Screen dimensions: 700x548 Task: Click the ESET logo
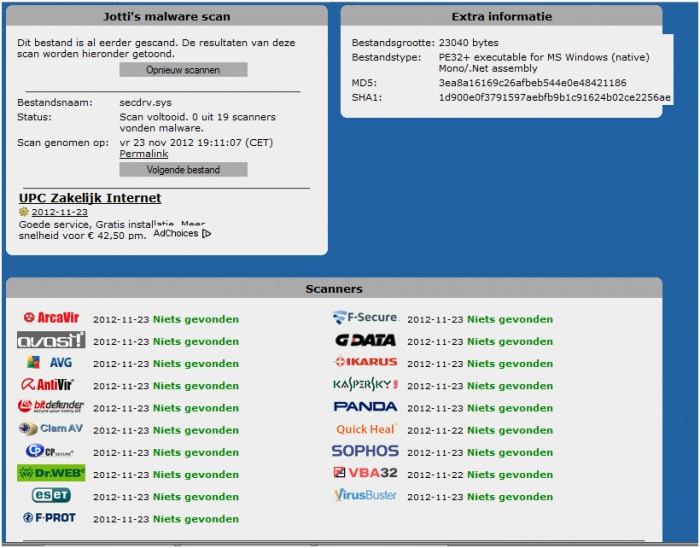[x=51, y=495]
